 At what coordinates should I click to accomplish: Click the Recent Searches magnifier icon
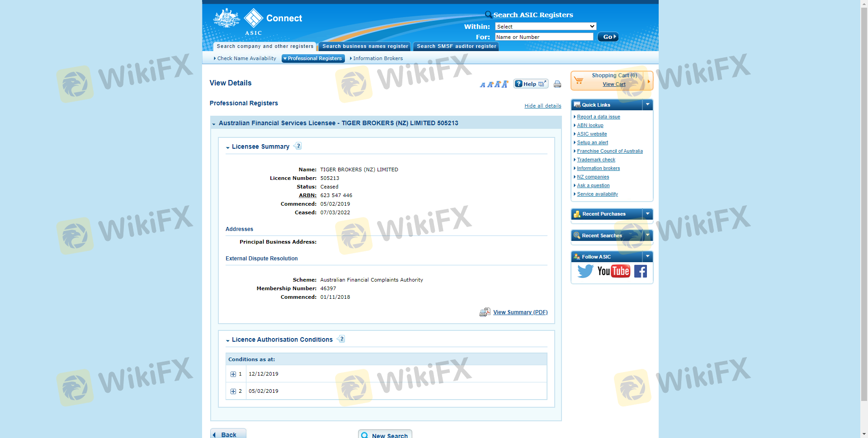point(577,235)
